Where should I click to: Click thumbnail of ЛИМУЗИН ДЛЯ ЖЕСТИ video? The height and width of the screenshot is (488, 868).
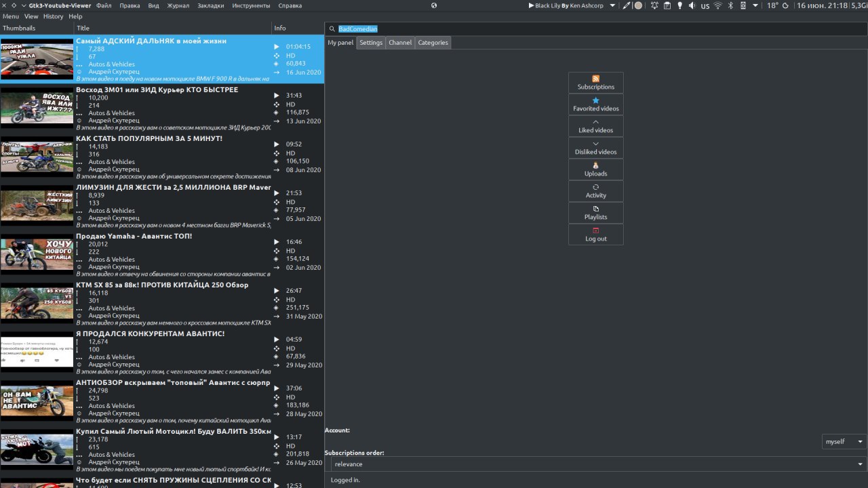(x=37, y=205)
